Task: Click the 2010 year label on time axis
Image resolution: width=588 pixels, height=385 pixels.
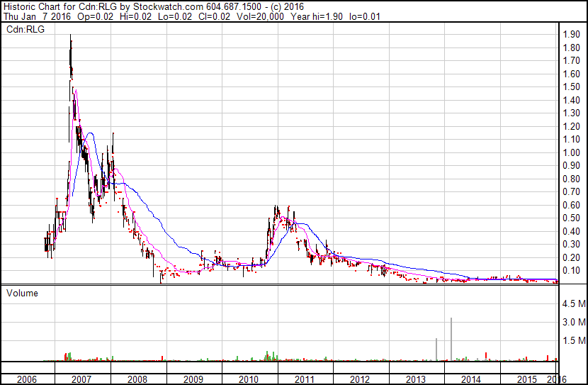Action: [x=249, y=379]
